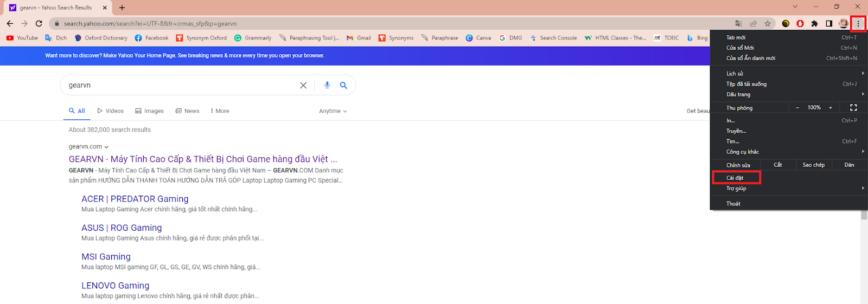
Task: Decrease zoom with minus button
Action: pos(797,108)
